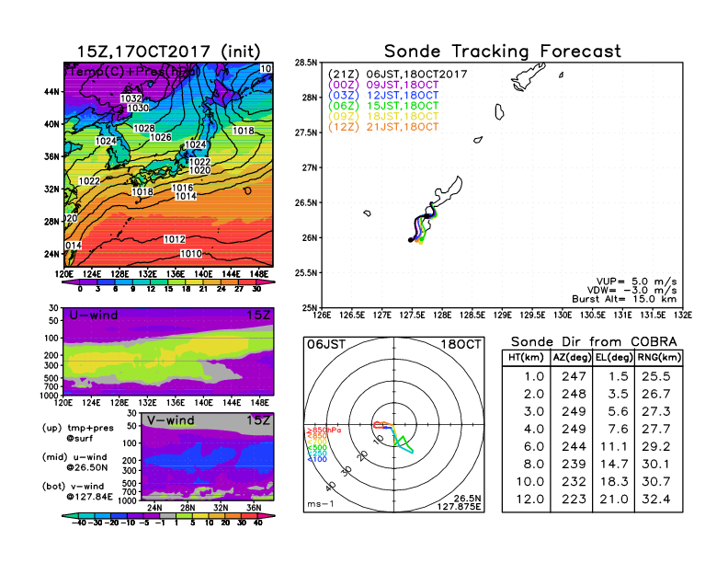The height and width of the screenshot is (563, 728).
Task: Select the '(21Z) 06JST,18OCT2017' legend entry
Action: (397, 75)
